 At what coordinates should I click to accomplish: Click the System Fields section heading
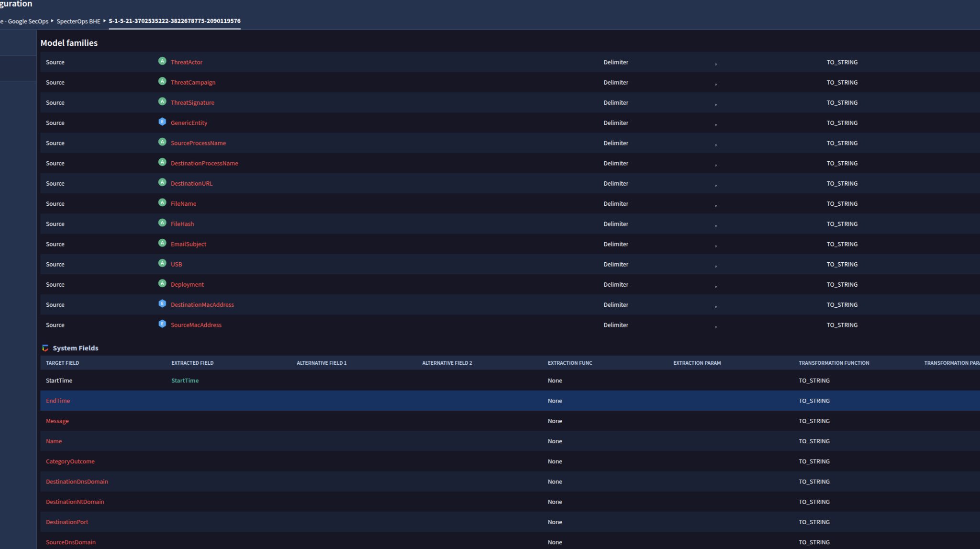76,348
